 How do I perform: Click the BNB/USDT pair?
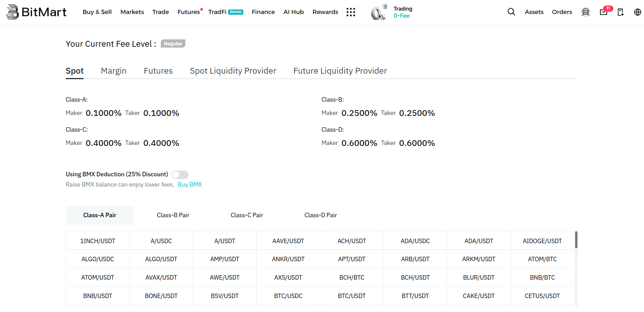pyautogui.click(x=98, y=296)
